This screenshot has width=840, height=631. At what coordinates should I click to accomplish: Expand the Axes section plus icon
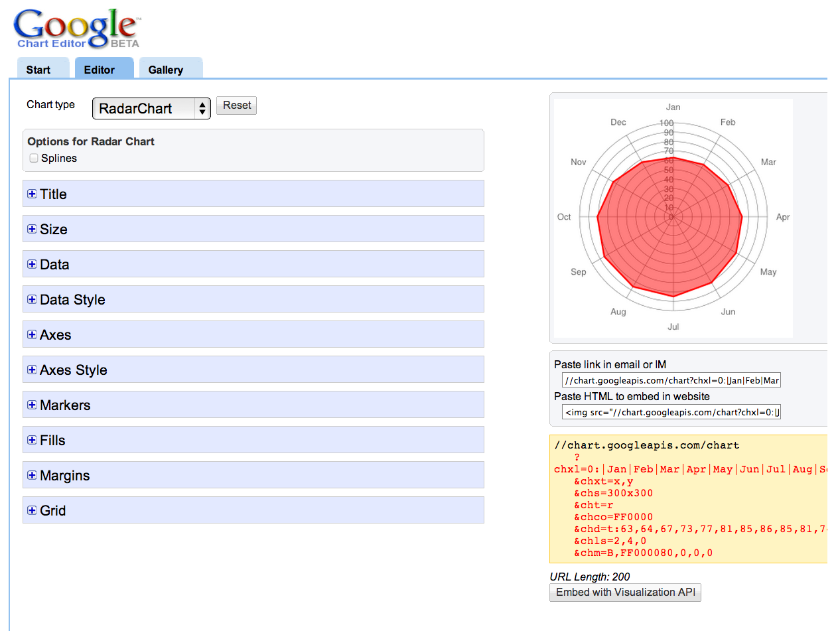32,334
